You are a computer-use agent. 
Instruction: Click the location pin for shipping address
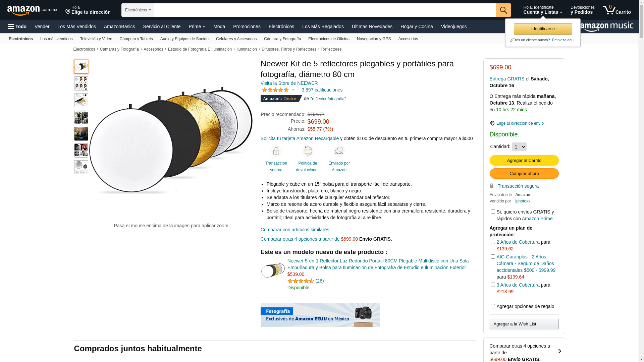pos(492,123)
